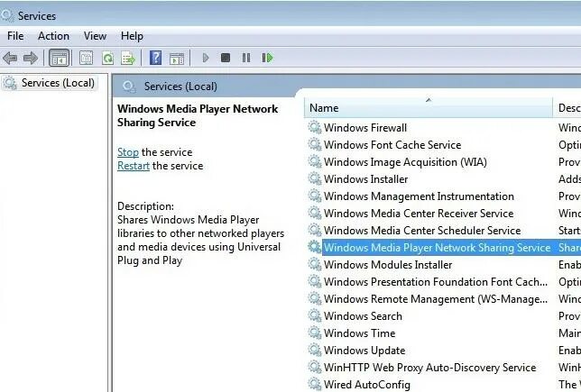This screenshot has width=581, height=392.
Task: Click the gear icon beside Windows Management Instrumentation
Action: [315, 196]
